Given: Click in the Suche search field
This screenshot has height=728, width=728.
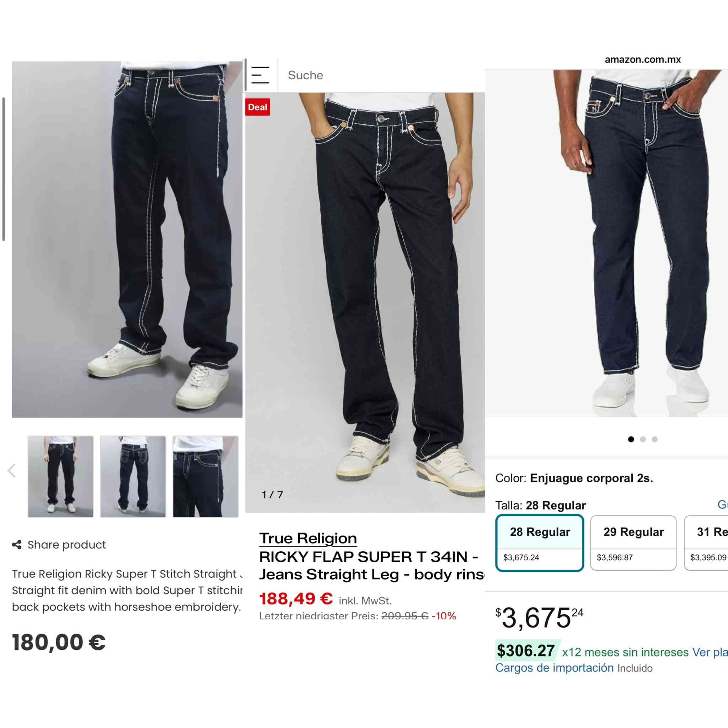Looking at the screenshot, I should click(x=381, y=75).
